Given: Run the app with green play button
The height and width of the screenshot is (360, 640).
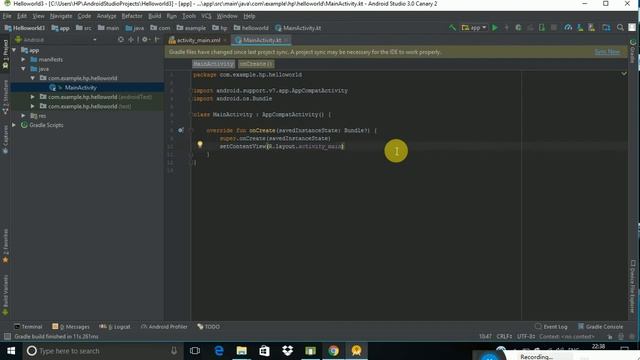Looking at the screenshot, I should (x=495, y=28).
